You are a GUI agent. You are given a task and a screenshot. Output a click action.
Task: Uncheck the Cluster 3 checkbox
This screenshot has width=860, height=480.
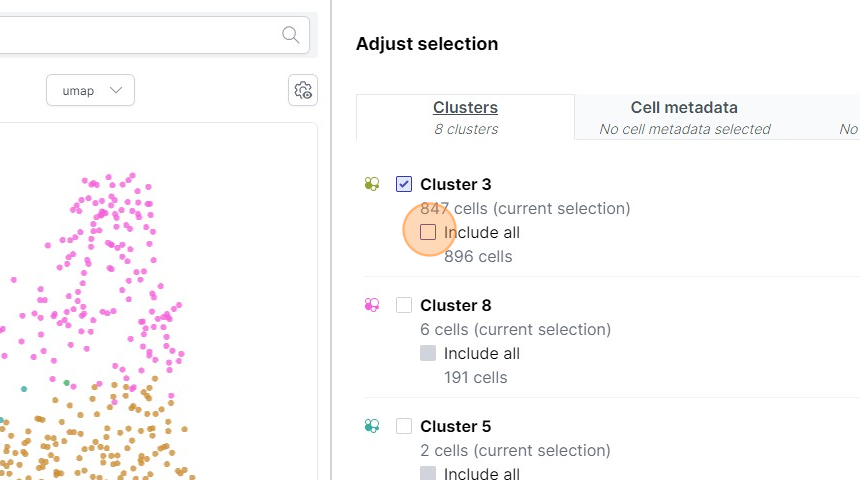404,184
